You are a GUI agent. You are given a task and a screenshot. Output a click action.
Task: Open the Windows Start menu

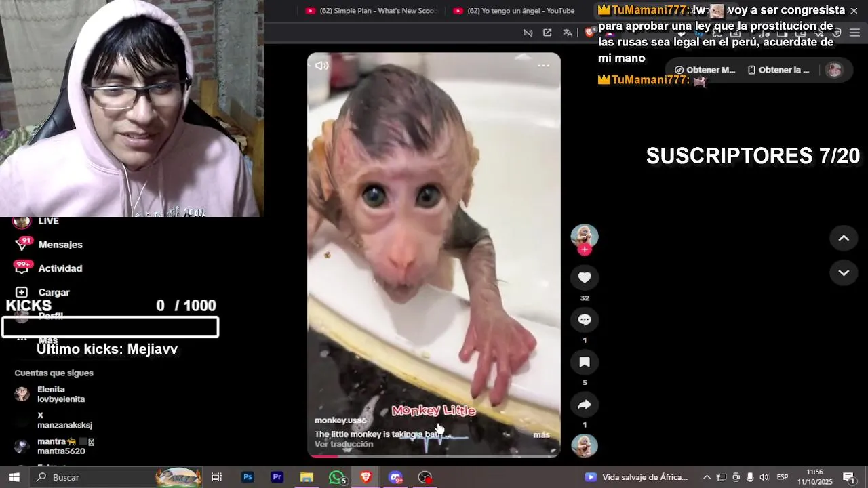pos(14,477)
